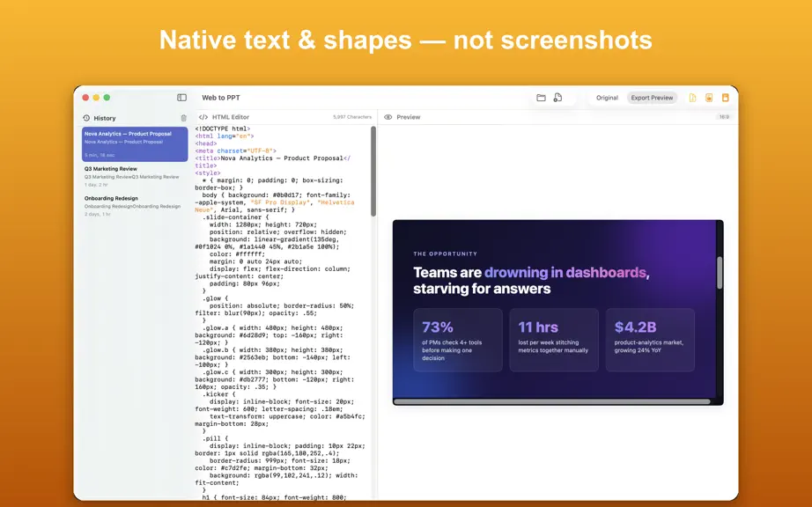Click 'lost per week stitching metrics' caption
Viewport: 812px width, 507px height.
pyautogui.click(x=553, y=347)
